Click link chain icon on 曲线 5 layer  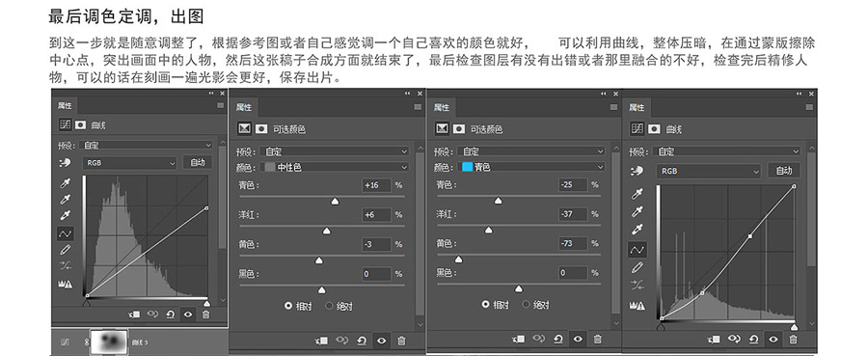[x=87, y=342]
